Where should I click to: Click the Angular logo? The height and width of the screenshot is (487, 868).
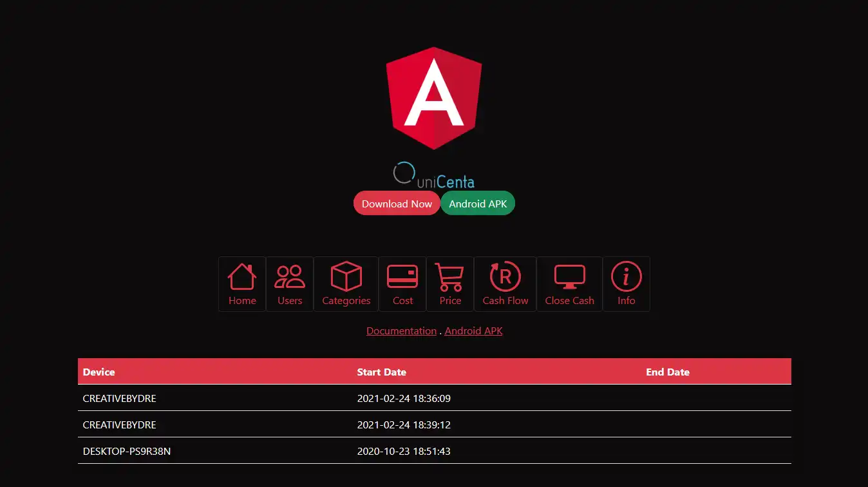[x=434, y=98]
